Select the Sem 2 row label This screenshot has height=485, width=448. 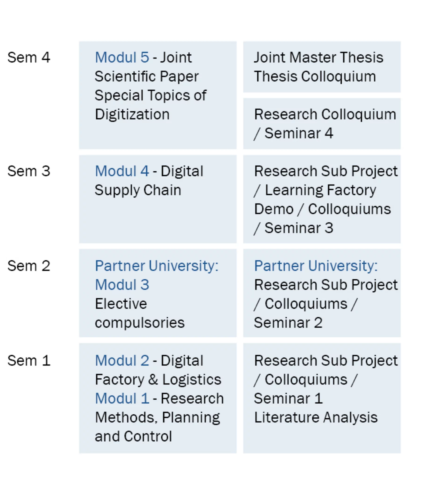29,266
